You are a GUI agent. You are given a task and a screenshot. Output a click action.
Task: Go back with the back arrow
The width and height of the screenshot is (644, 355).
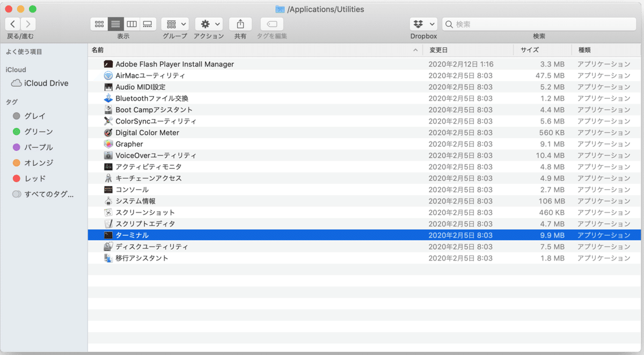[13, 24]
